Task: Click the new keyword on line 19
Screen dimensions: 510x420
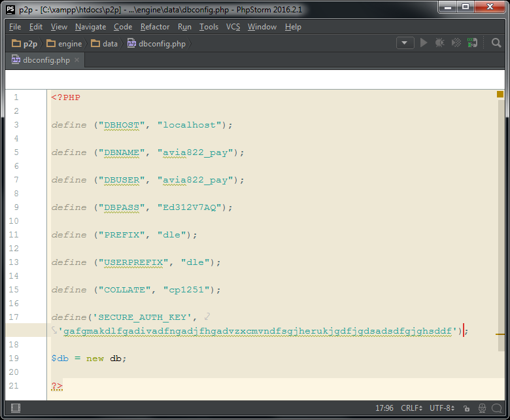Action: (95, 359)
